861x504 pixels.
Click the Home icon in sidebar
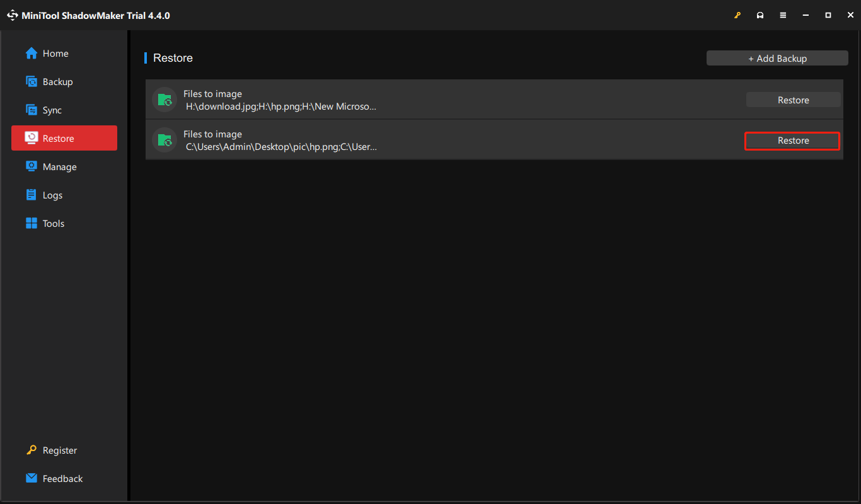point(32,54)
